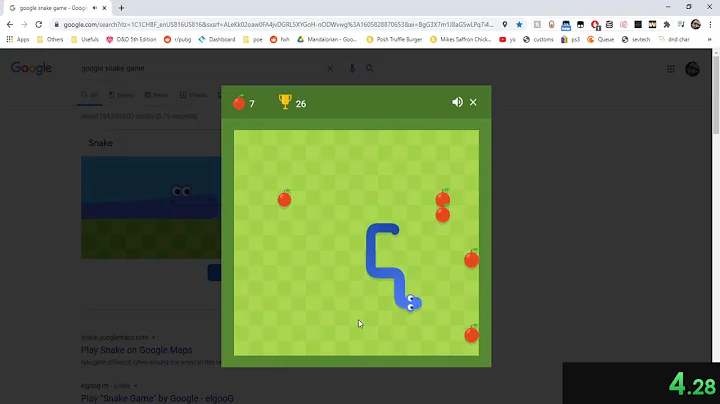Open the YouTube yo bookmark

coord(507,39)
